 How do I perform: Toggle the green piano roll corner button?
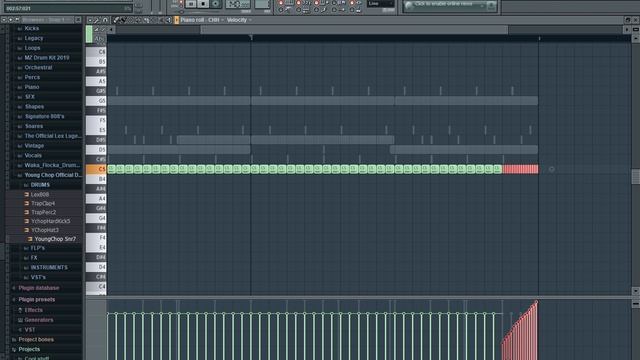click(x=89, y=34)
